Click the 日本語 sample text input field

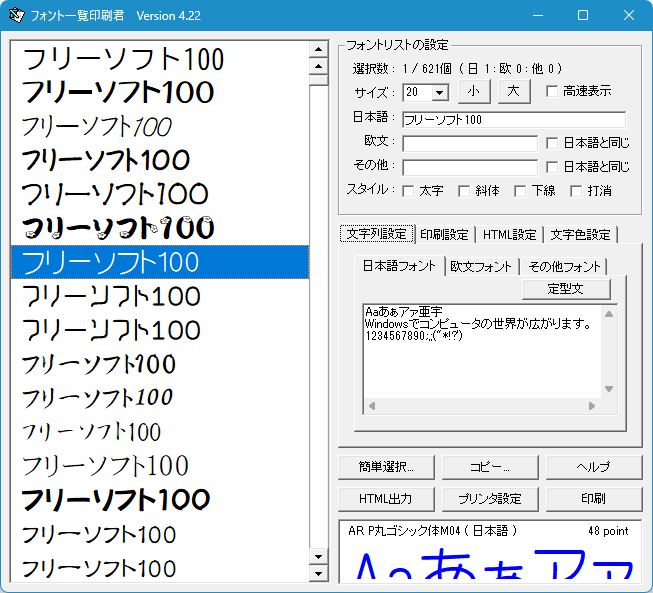(x=513, y=119)
